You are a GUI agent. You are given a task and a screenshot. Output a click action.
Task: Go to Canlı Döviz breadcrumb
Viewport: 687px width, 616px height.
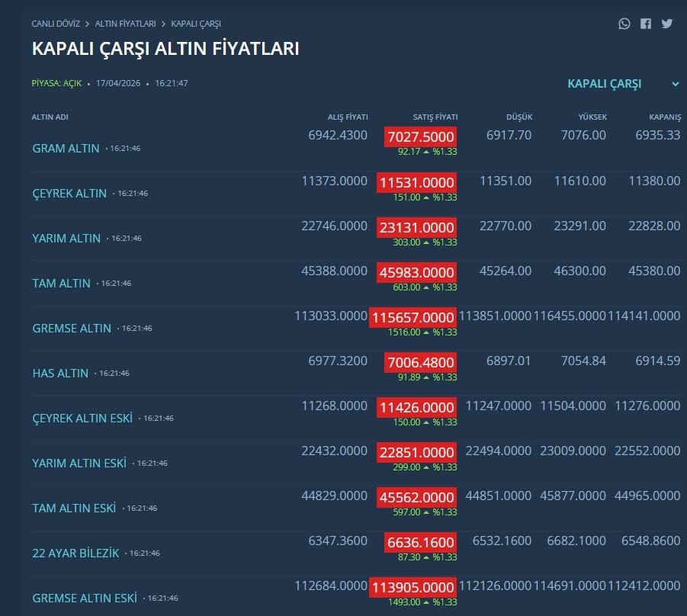coord(56,24)
